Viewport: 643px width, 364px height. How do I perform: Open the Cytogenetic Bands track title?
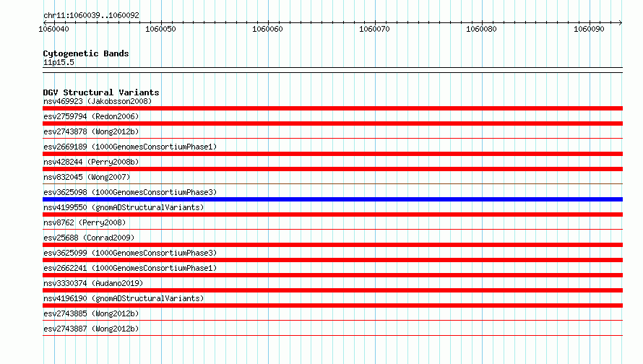[x=86, y=53]
